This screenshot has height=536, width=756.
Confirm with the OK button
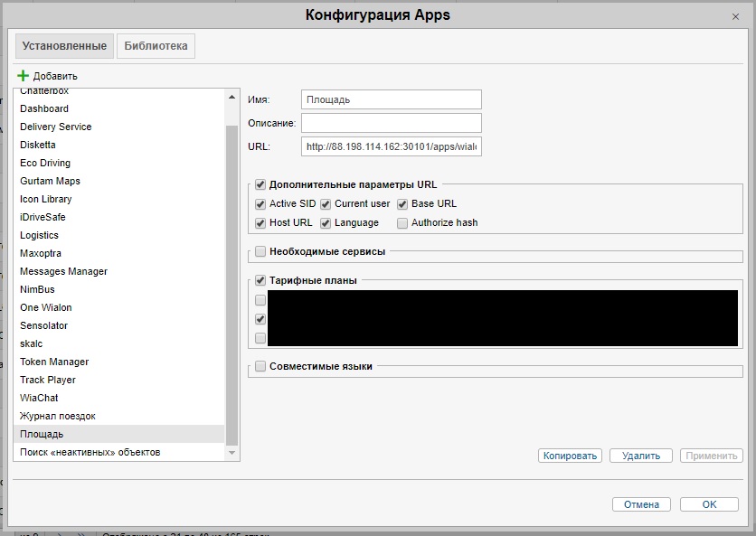click(x=709, y=504)
